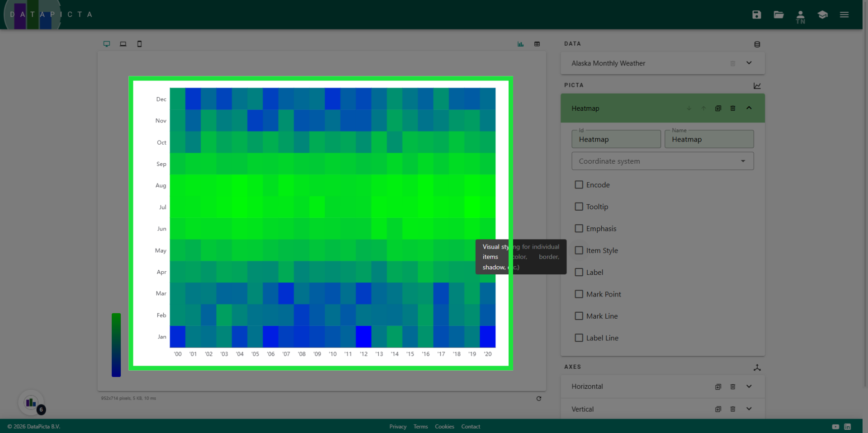Enable the Mark Point checkbox
This screenshot has height=433, width=868.
(x=579, y=294)
